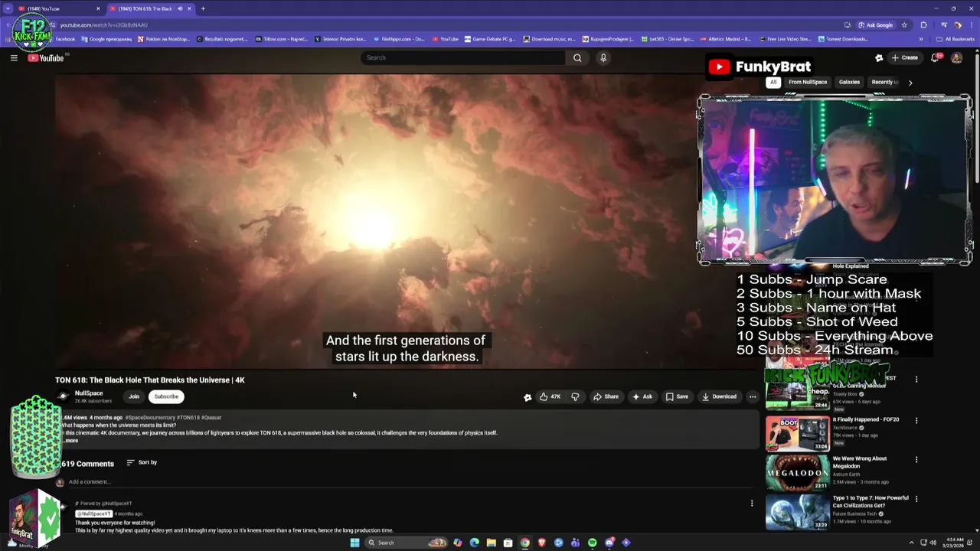
Task: Bookmark this page with star icon
Action: tap(904, 24)
